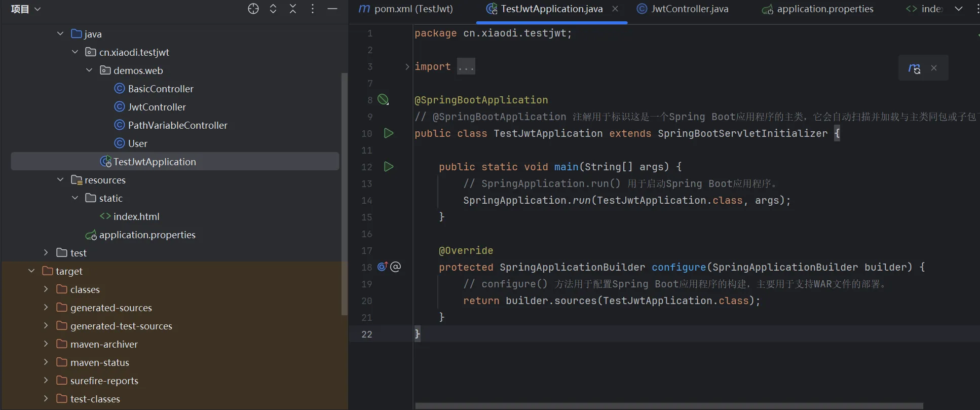Collapse the target folder

tap(31, 271)
